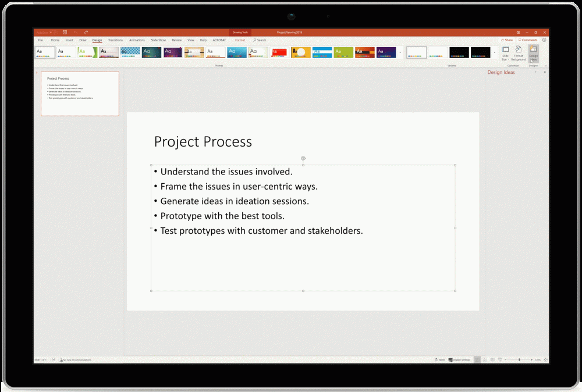
Task: Switch to Normal view in status bar
Action: click(477, 360)
